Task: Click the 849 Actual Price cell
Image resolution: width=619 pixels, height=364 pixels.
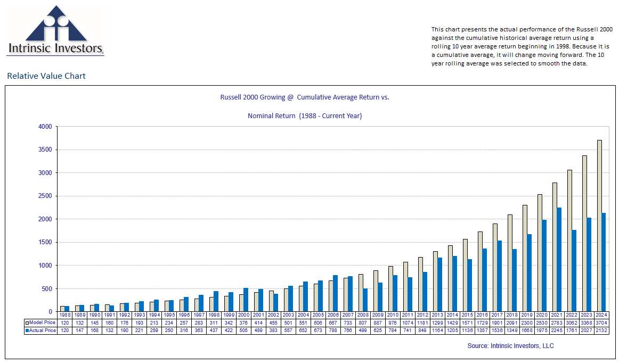Action: [x=422, y=330]
